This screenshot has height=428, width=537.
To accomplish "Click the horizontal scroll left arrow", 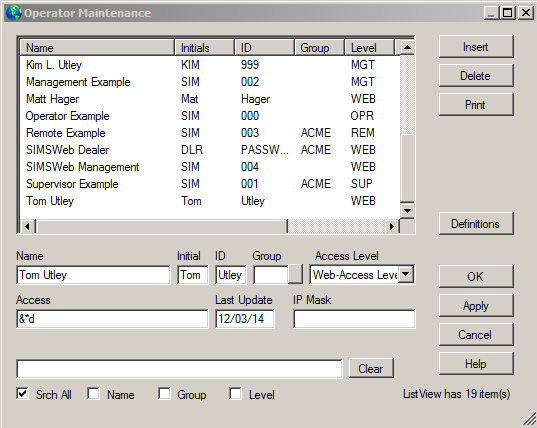I will (27, 226).
